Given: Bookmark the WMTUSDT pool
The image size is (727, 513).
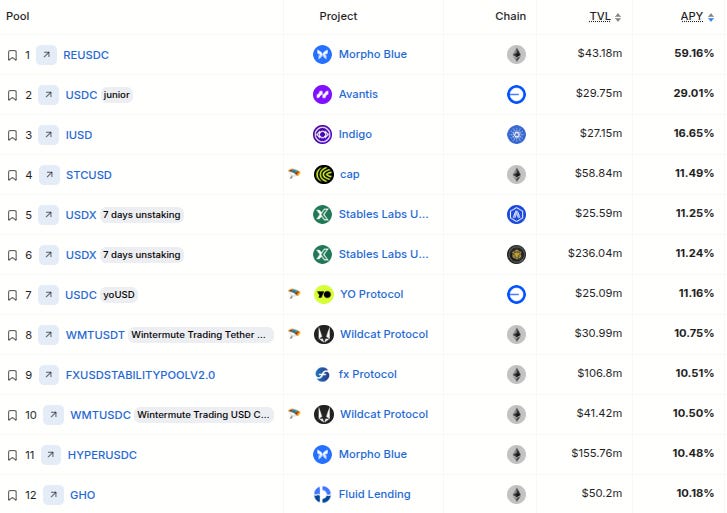Looking at the screenshot, I should 13,335.
